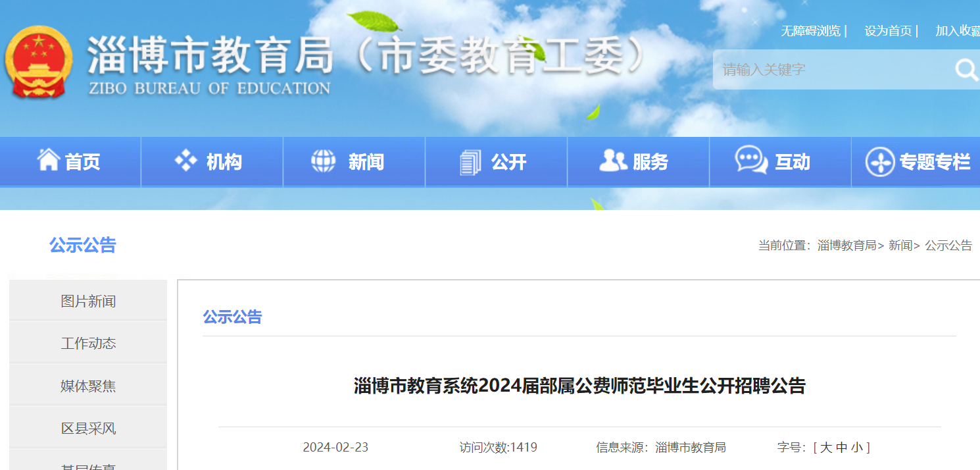Click the diamond icon beside 机构
This screenshot has height=470, width=980.
pyautogui.click(x=185, y=161)
